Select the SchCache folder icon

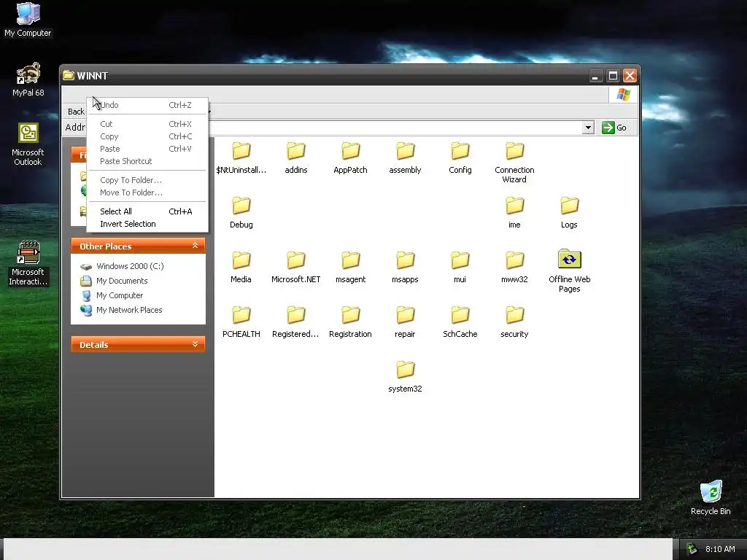click(460, 316)
